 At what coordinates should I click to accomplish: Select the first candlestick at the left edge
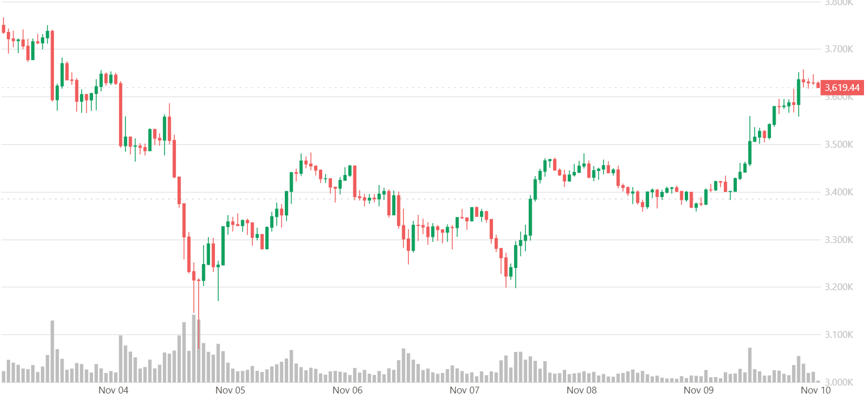3,28
